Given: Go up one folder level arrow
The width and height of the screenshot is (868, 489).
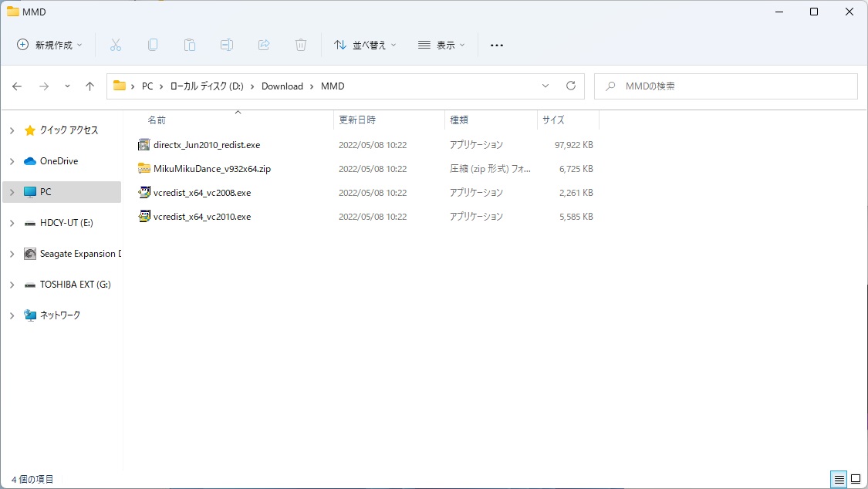Looking at the screenshot, I should (x=90, y=86).
